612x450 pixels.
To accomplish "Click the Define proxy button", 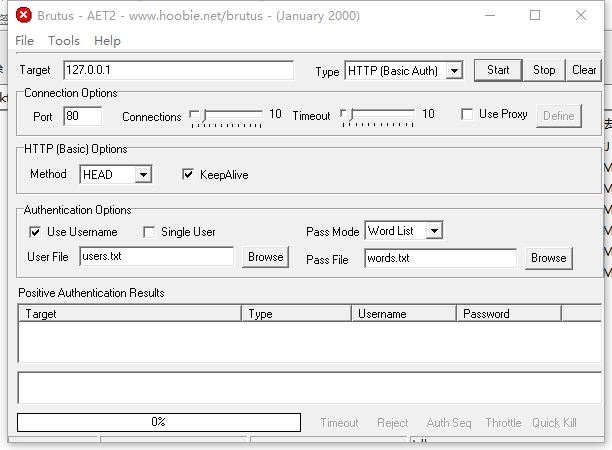I will (x=559, y=116).
